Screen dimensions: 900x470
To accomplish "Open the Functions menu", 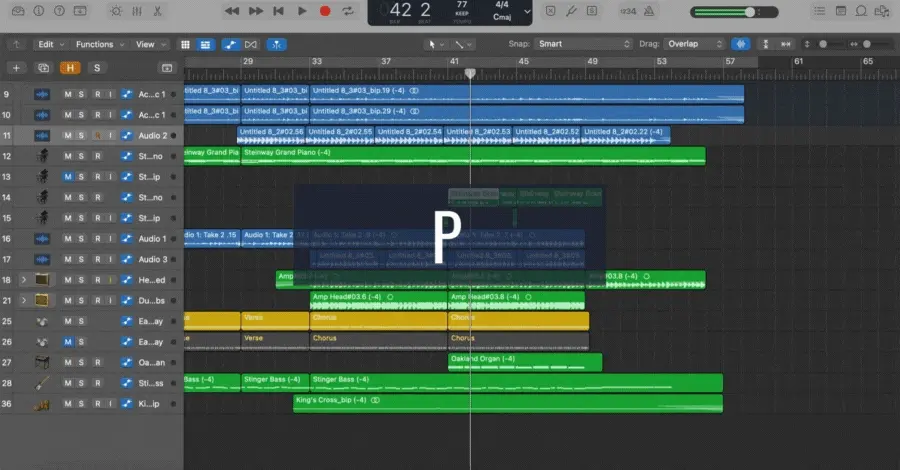I will coord(100,44).
